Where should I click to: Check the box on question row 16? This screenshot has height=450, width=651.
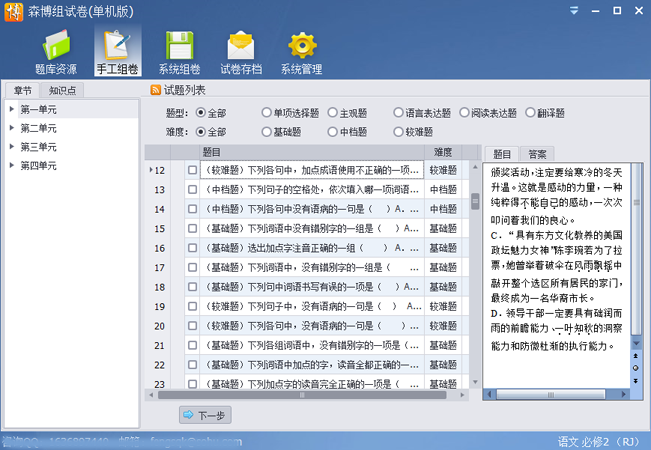(x=192, y=247)
